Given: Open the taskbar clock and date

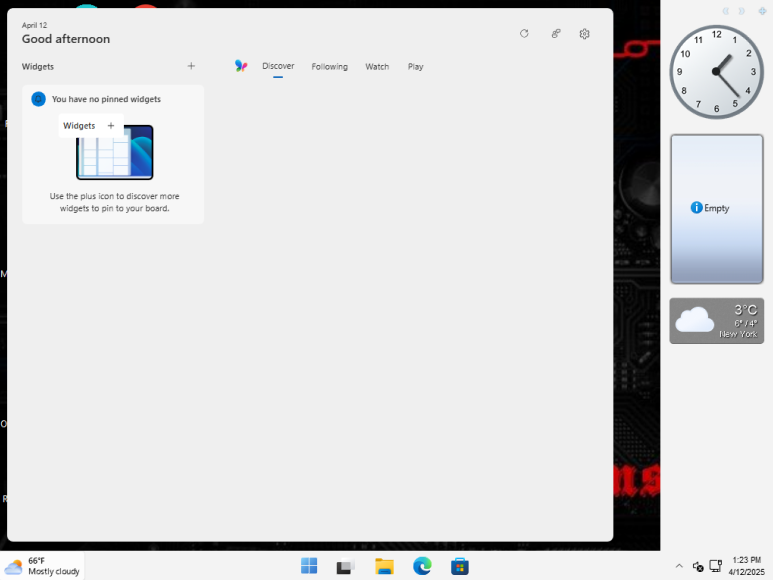Looking at the screenshot, I should tap(746, 566).
